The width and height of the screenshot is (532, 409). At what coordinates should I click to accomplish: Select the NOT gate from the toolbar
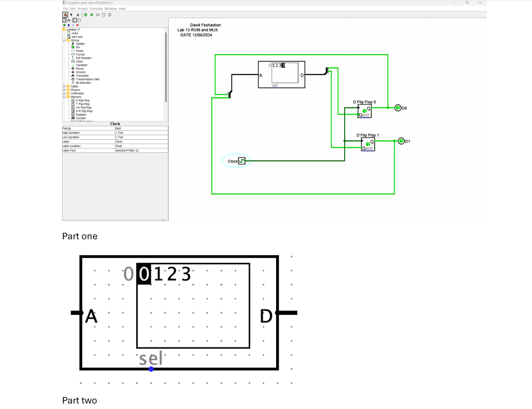[x=98, y=15]
